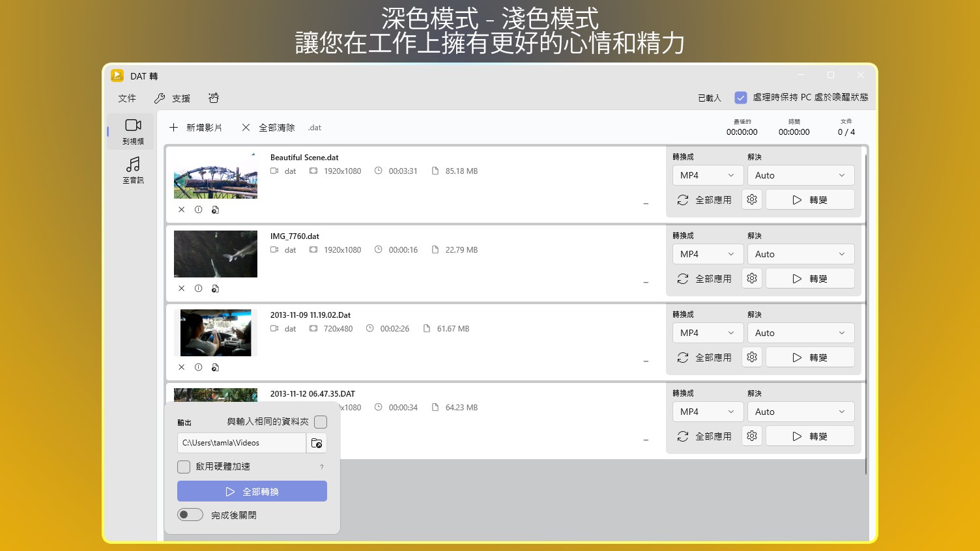Image resolution: width=980 pixels, height=551 pixels.
Task: Click the theme icon next to 支援
Action: pos(214,98)
